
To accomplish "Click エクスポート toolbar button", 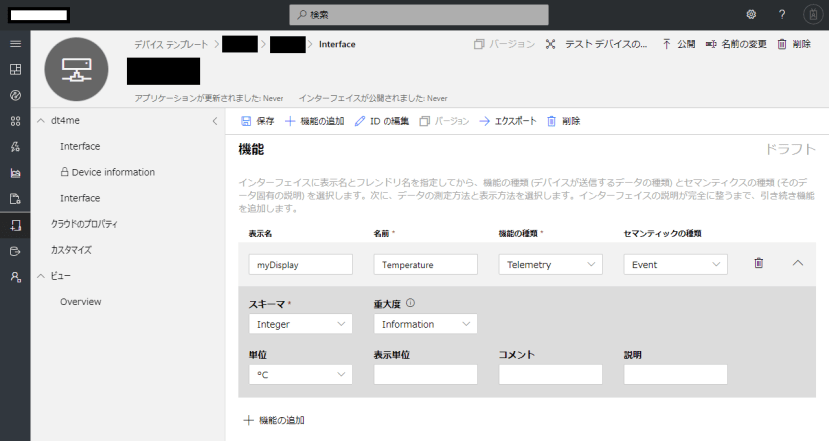I will pos(508,121).
